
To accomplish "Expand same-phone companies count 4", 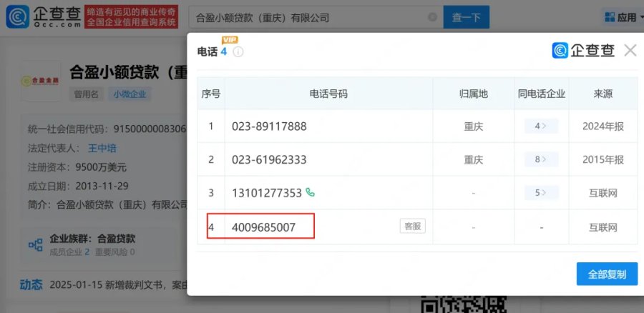I will click(541, 126).
